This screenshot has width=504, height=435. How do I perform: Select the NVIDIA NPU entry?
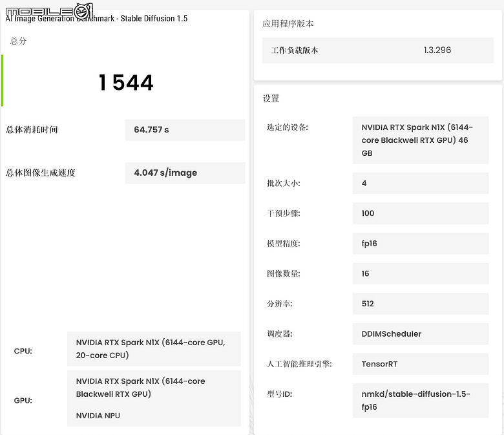[x=98, y=416]
